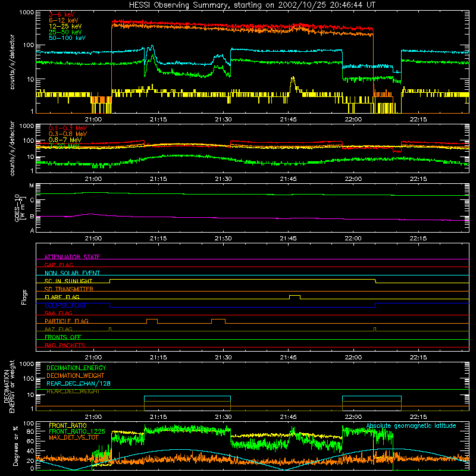
Task: Click the FRONT_RATIO_1225 legend label
Action: pyautogui.click(x=77, y=431)
